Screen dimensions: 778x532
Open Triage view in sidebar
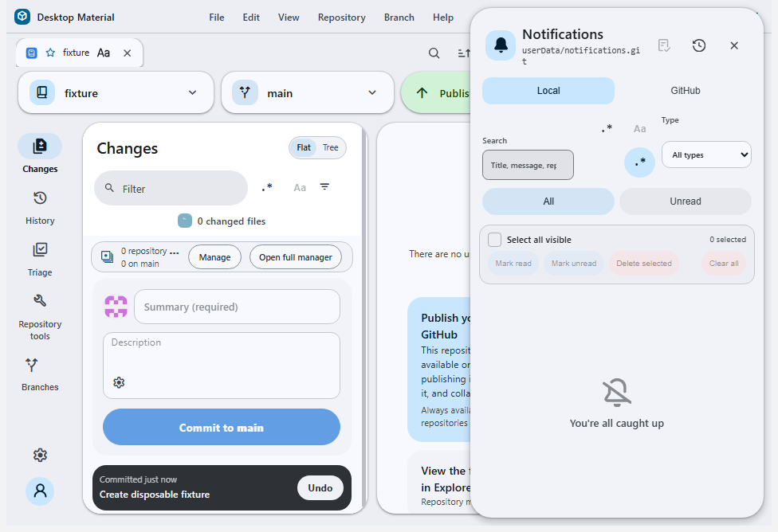pos(40,260)
